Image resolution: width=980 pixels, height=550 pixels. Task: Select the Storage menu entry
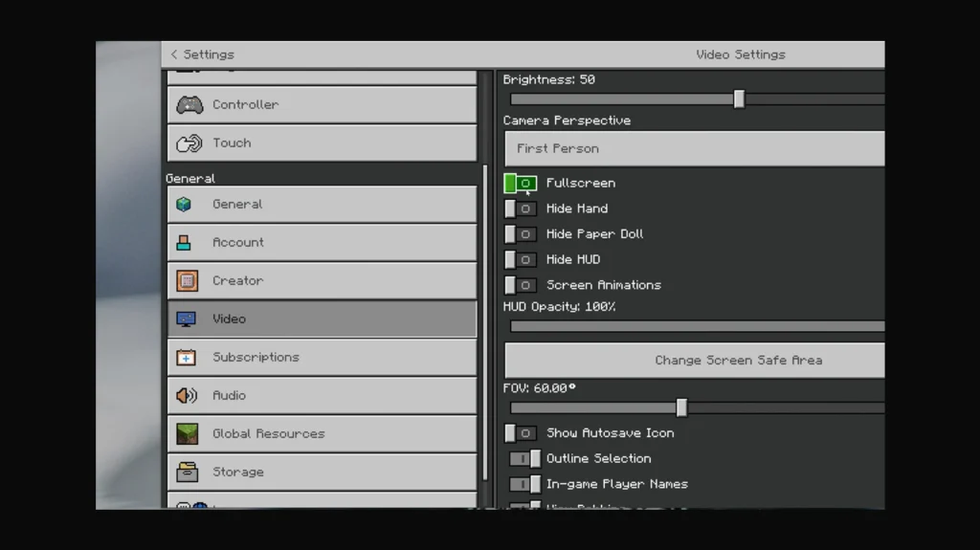[322, 473]
